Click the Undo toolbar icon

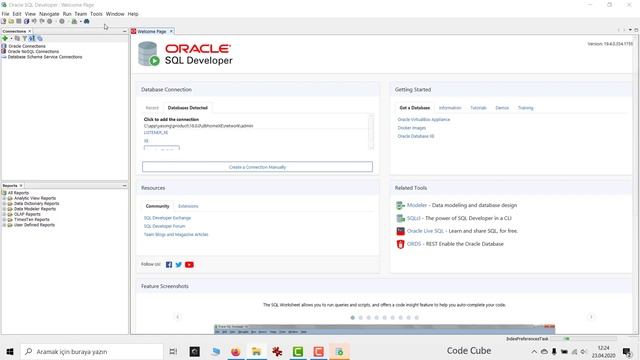34,21
